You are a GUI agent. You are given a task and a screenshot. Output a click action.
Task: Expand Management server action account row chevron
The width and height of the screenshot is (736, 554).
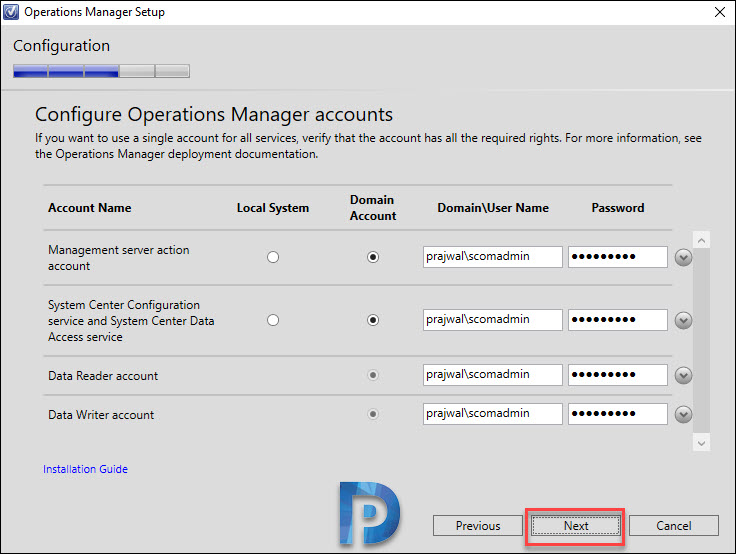coord(683,257)
